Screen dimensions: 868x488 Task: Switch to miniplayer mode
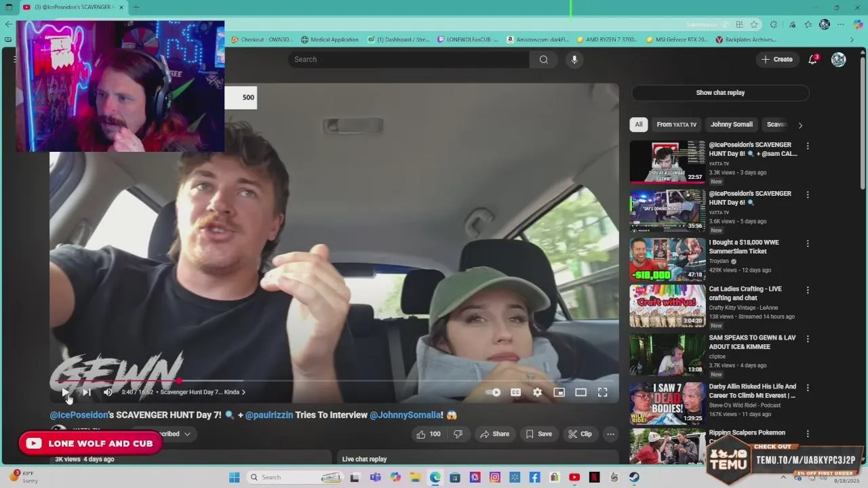coord(559,392)
